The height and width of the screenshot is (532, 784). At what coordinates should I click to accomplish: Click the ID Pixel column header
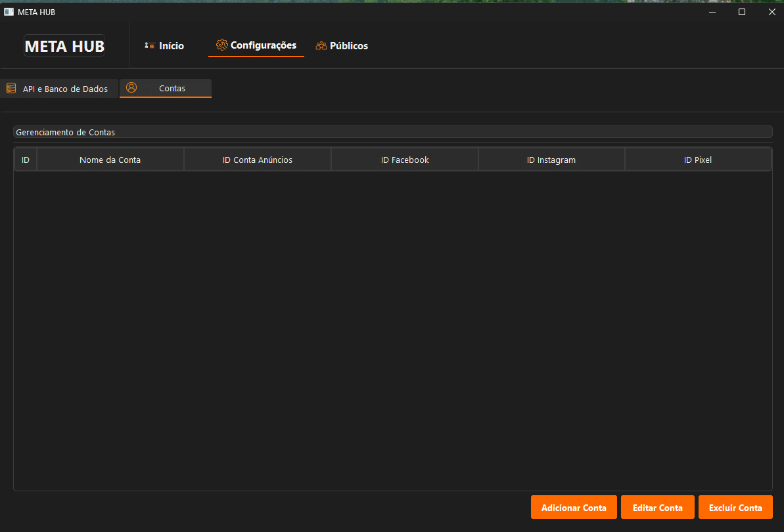(698, 160)
